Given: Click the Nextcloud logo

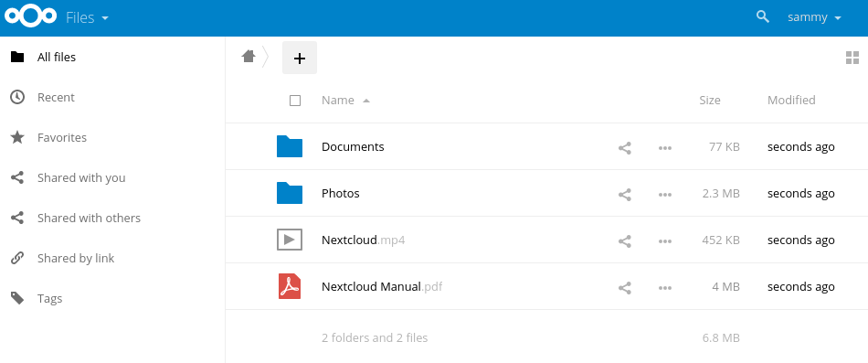Looking at the screenshot, I should pyautogui.click(x=30, y=16).
